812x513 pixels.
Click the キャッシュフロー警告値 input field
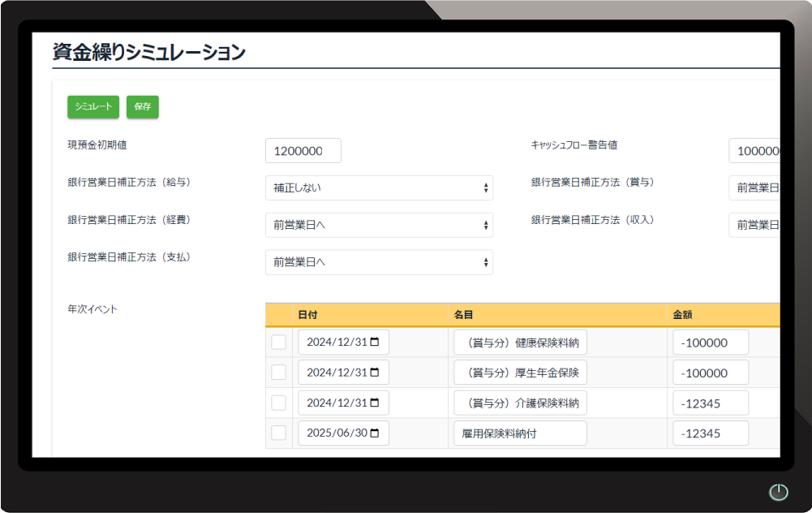(754, 151)
